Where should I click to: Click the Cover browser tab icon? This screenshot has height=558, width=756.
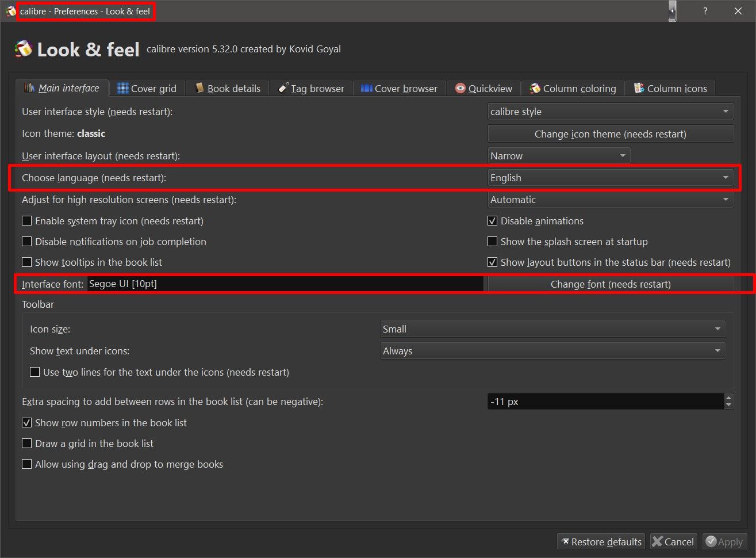(x=366, y=88)
